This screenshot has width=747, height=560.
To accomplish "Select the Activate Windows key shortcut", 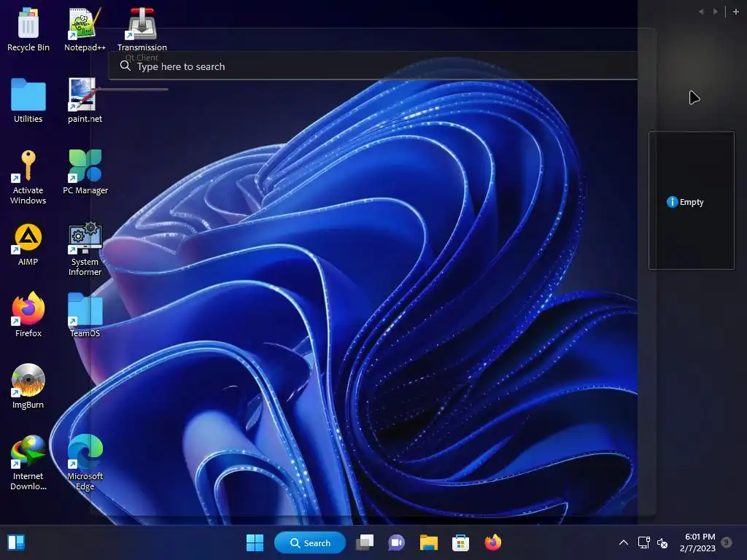I will (28, 176).
